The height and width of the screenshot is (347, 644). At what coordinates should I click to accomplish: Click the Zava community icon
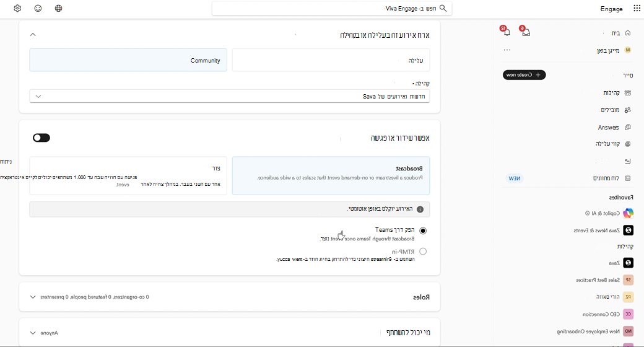coord(628,263)
